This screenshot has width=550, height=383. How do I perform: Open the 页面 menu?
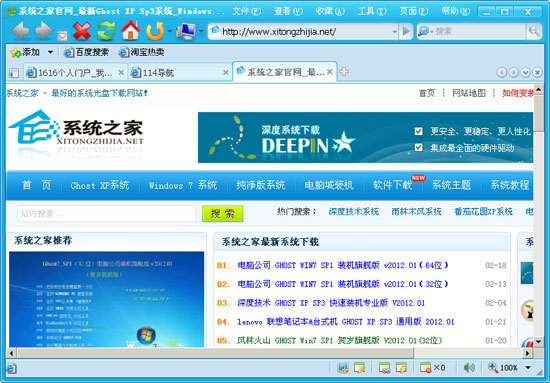(x=414, y=11)
